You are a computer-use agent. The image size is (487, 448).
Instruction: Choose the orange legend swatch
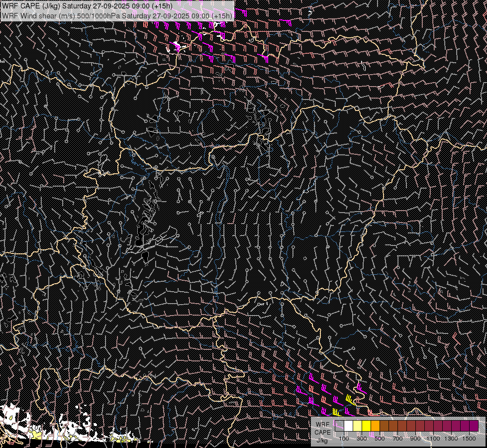[x=376, y=426]
